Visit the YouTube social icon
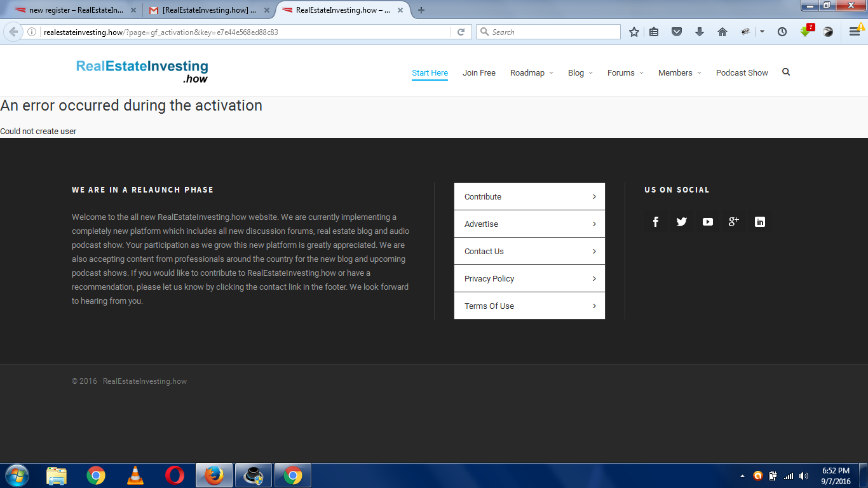This screenshot has width=868, height=488. (708, 222)
